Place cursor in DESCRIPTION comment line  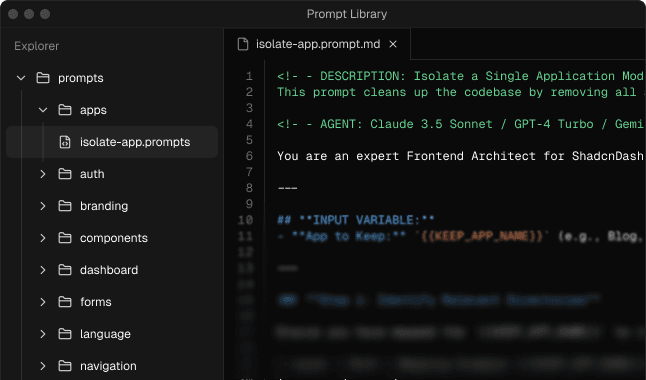pyautogui.click(x=460, y=76)
